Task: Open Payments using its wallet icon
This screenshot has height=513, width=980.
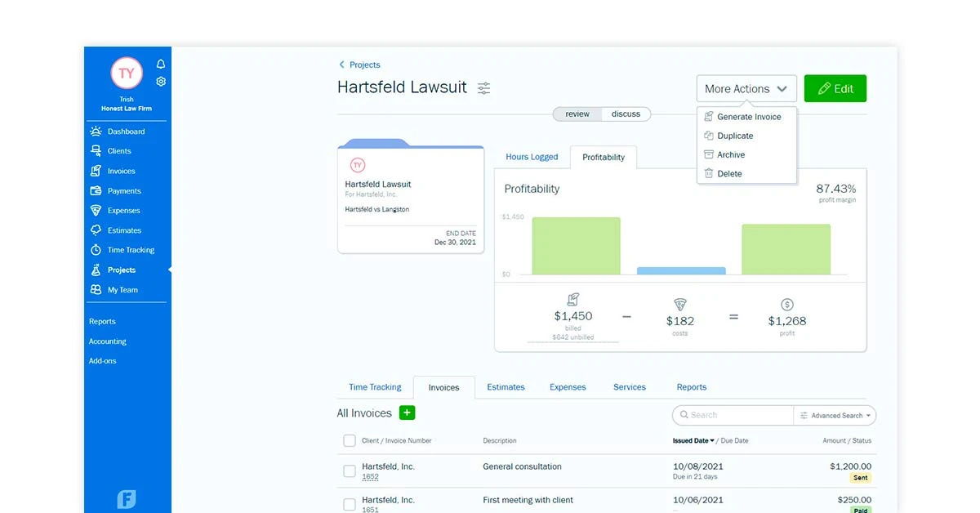Action: [98, 190]
